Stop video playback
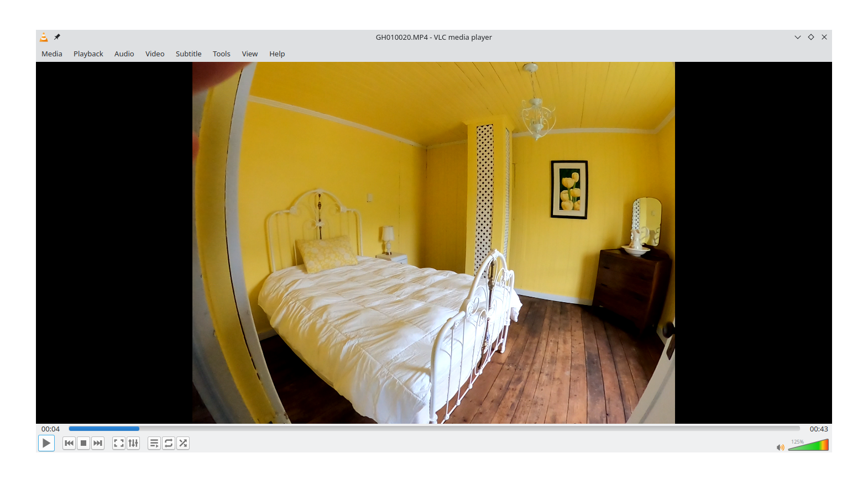The image size is (868, 495). [83, 443]
